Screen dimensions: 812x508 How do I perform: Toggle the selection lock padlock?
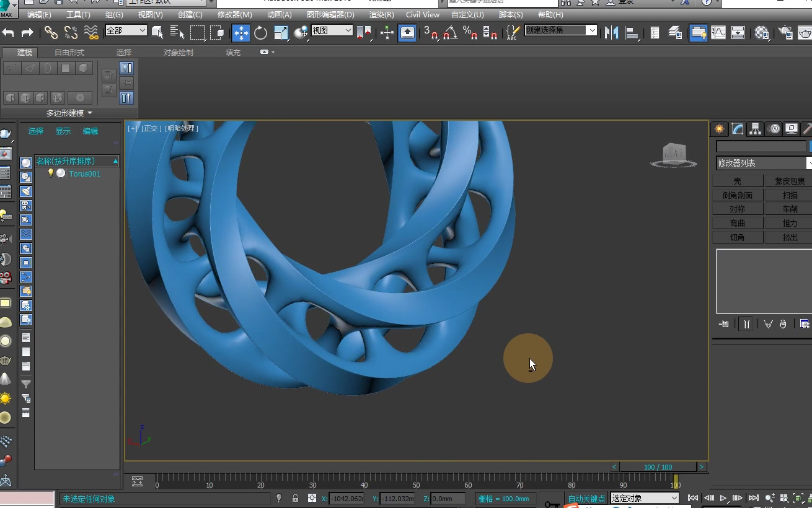(295, 498)
